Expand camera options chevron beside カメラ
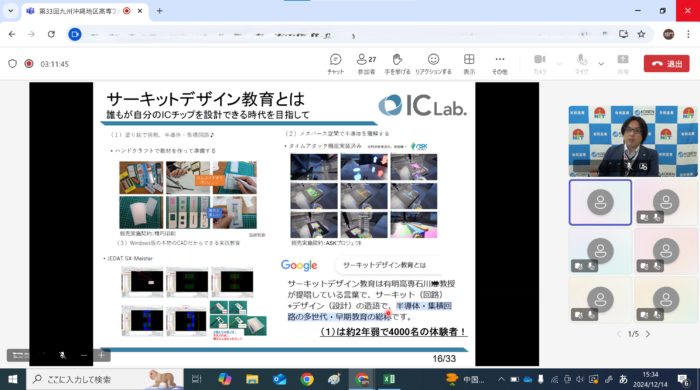The width and height of the screenshot is (700, 390). pyautogui.click(x=559, y=64)
